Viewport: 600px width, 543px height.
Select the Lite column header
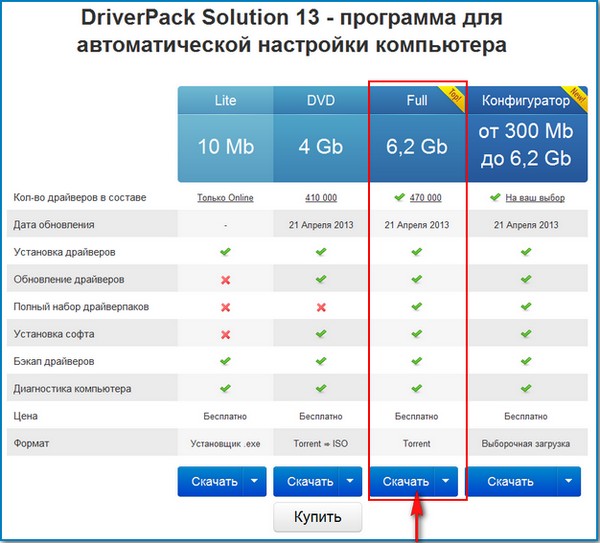[225, 101]
